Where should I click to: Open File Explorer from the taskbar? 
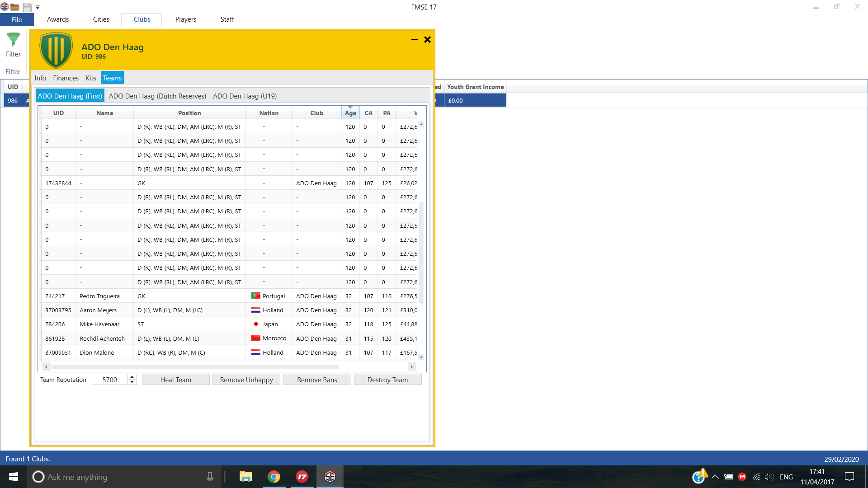(245, 477)
